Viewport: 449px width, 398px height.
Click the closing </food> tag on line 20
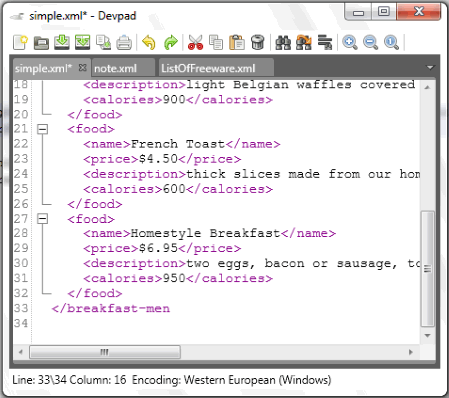pos(95,114)
